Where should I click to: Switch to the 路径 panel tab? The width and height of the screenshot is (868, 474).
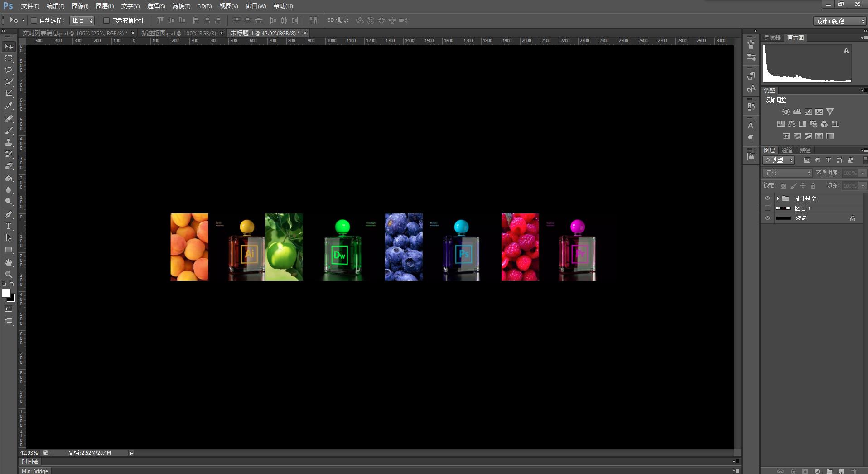pos(805,150)
